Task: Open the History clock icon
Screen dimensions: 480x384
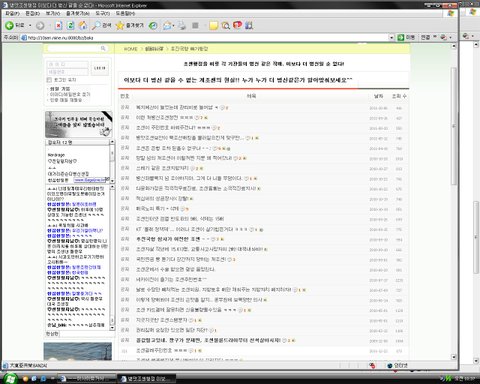Action: pyautogui.click(x=153, y=25)
